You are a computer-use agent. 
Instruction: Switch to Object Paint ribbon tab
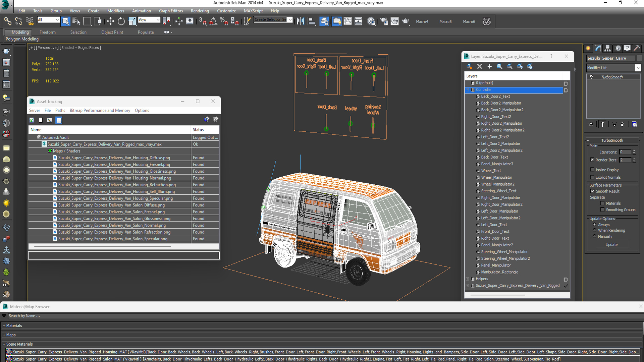click(112, 32)
